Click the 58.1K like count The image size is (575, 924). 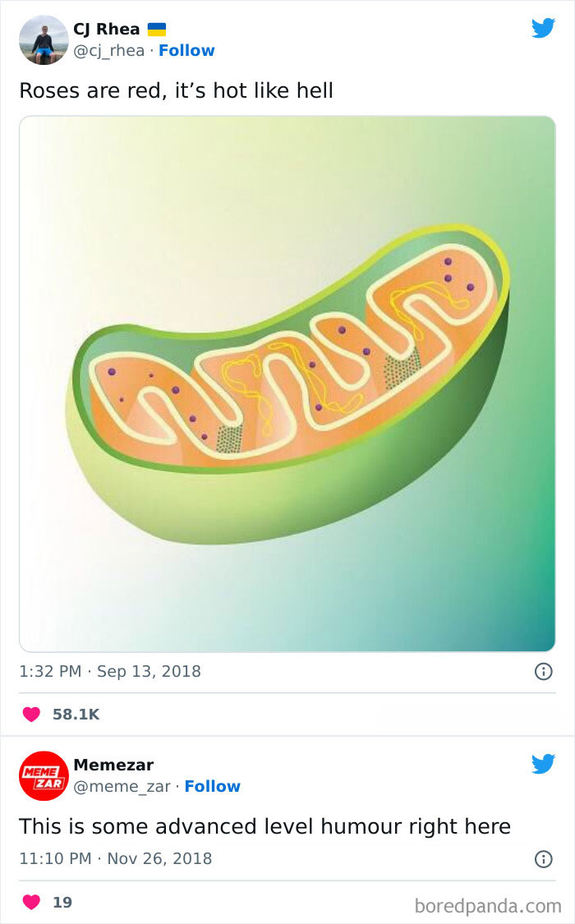(76, 715)
